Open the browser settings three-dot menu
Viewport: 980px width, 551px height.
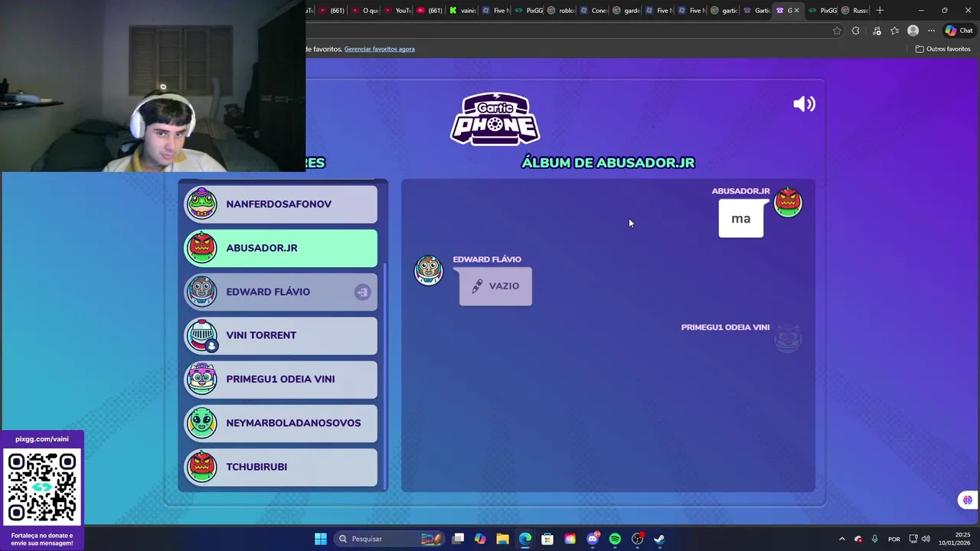pyautogui.click(x=931, y=31)
